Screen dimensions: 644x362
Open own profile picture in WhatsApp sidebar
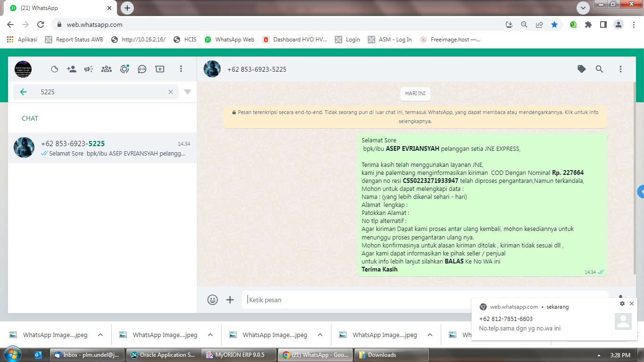(23, 69)
